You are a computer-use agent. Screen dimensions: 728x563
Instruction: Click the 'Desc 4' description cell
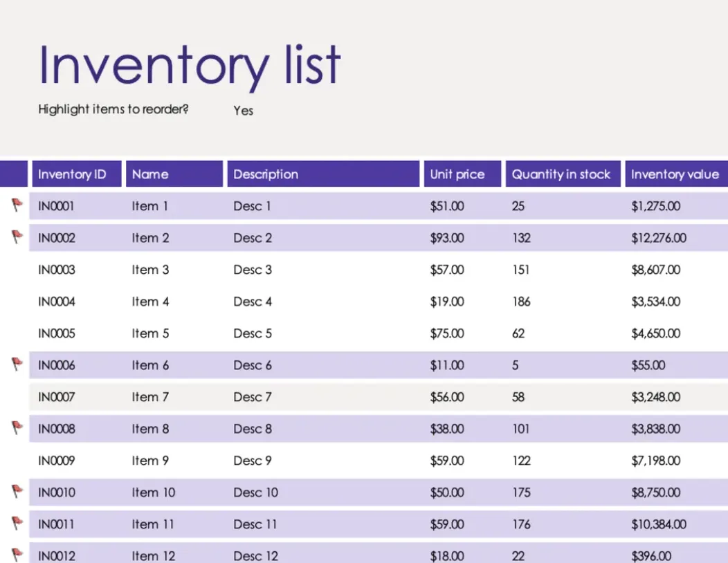coord(253,302)
